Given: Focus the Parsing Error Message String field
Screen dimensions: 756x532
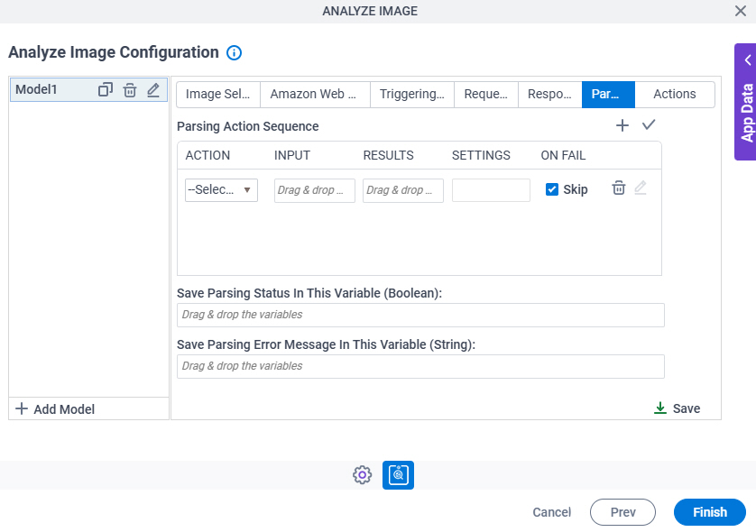Looking at the screenshot, I should (x=420, y=366).
